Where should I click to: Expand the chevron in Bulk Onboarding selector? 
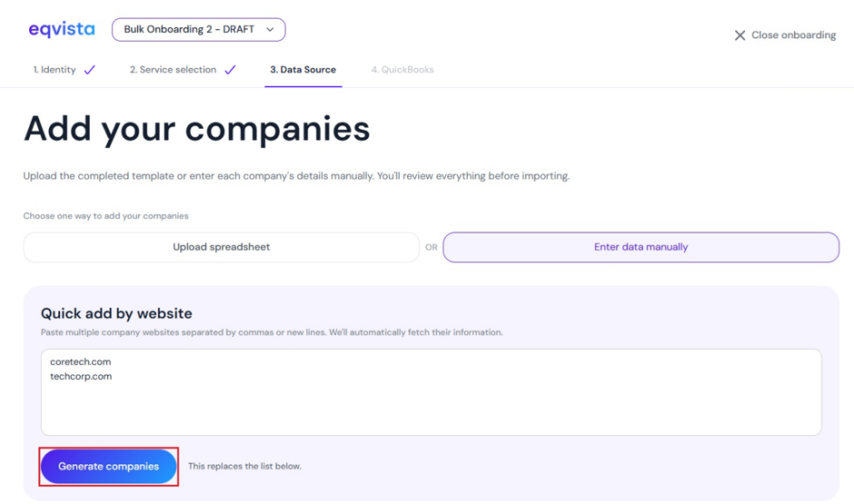270,29
